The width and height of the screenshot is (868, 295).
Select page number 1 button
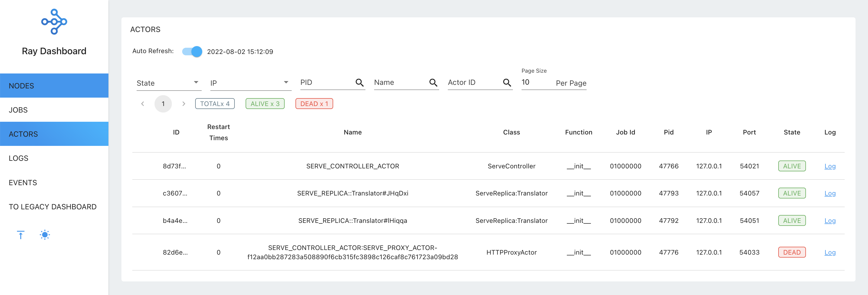(163, 104)
